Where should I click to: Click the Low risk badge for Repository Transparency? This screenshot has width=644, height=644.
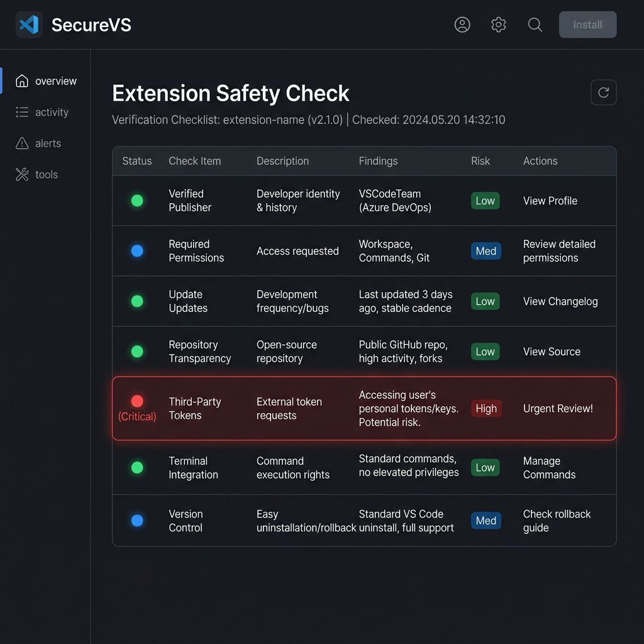485,352
